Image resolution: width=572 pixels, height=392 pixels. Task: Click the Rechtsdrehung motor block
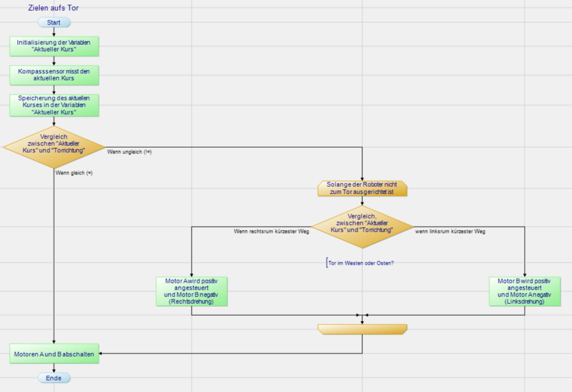(x=192, y=291)
